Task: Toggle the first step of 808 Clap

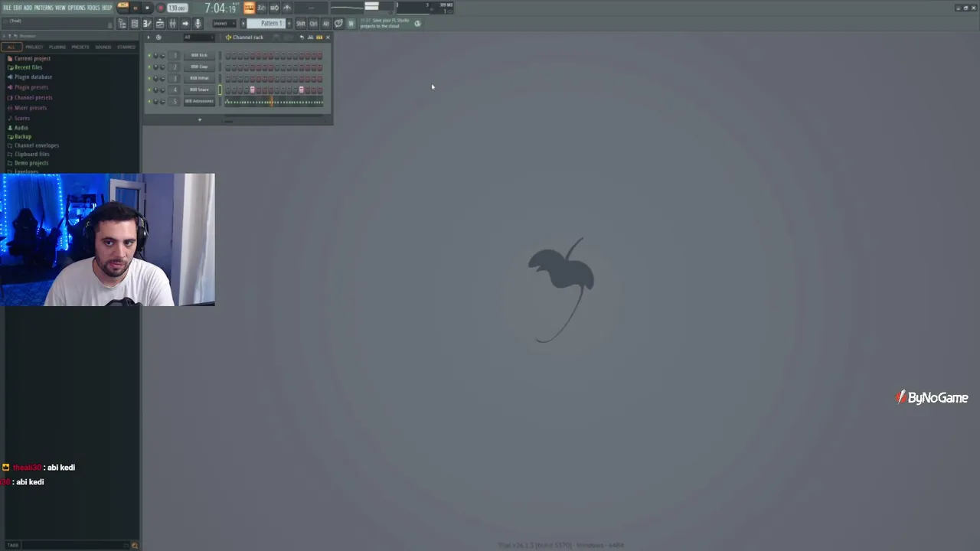Action: point(228,67)
